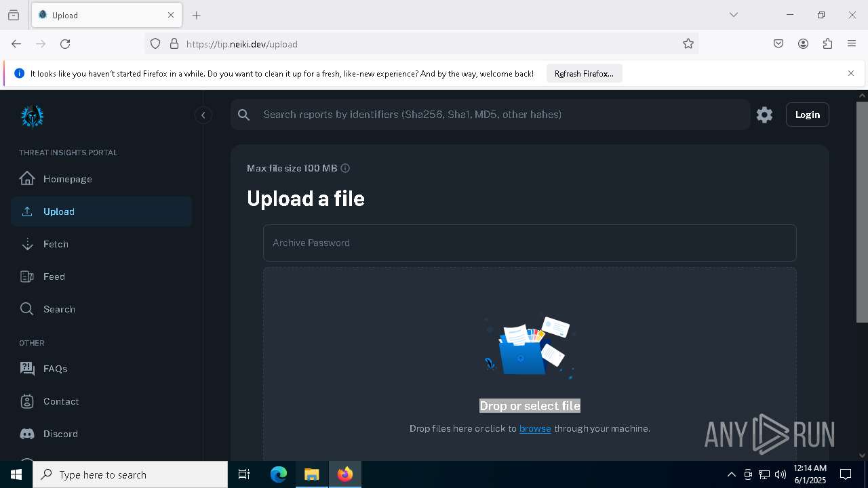This screenshot has height=488, width=868.
Task: Open Fetch page in sidebar
Action: pyautogui.click(x=101, y=244)
